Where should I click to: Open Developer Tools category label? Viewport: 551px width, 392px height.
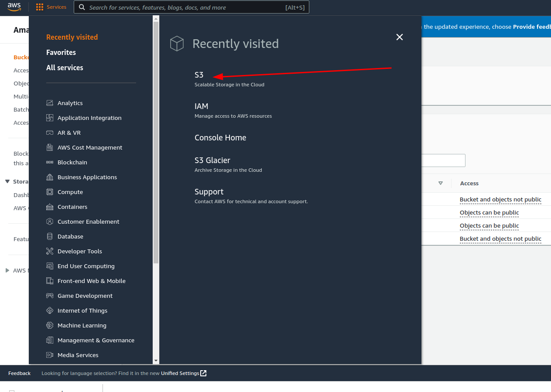point(80,251)
